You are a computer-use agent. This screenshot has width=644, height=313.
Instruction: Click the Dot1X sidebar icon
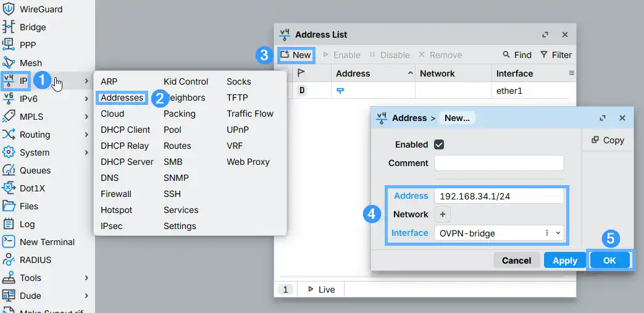click(9, 188)
